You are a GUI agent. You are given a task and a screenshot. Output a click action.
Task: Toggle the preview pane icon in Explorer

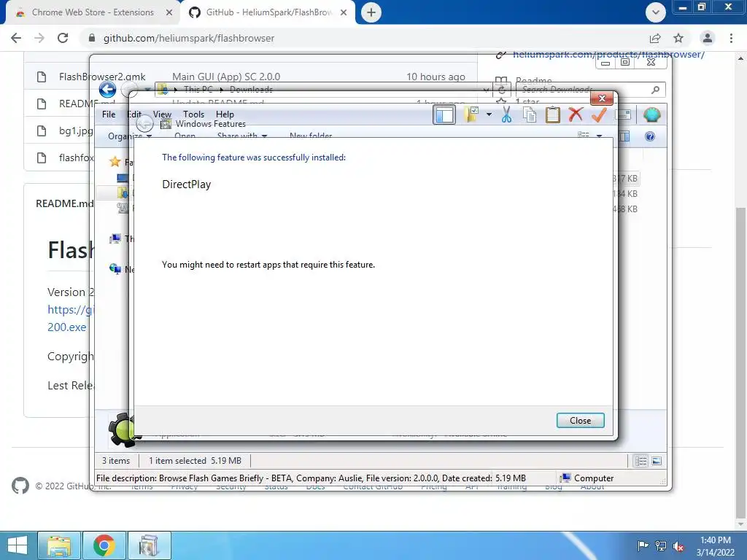tap(624, 136)
